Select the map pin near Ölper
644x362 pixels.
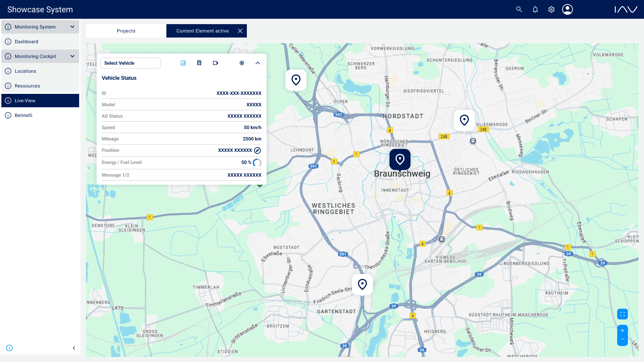[x=296, y=80]
